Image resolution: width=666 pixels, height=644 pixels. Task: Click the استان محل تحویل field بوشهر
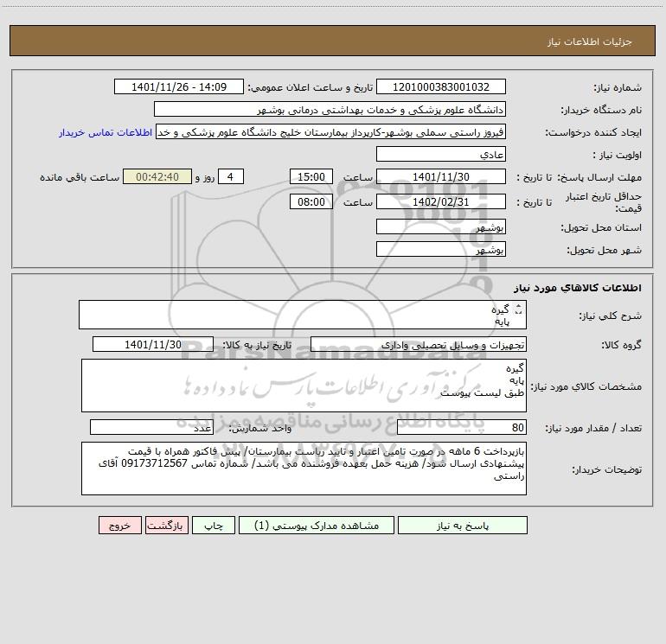click(x=441, y=226)
